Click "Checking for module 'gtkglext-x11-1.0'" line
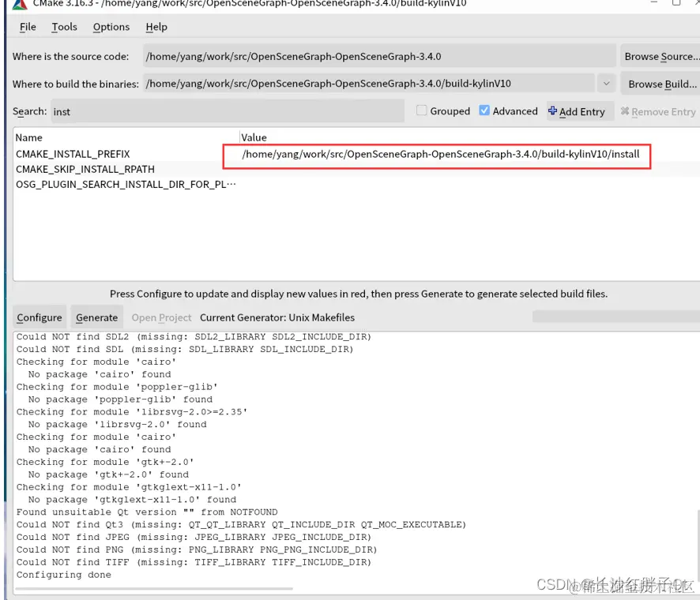The width and height of the screenshot is (700, 600). point(129,486)
